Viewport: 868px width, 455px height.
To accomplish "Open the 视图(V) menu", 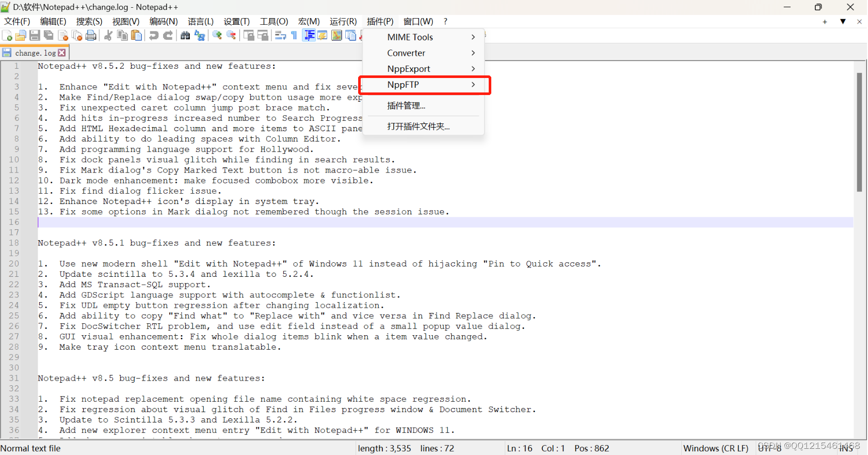I will tap(126, 21).
